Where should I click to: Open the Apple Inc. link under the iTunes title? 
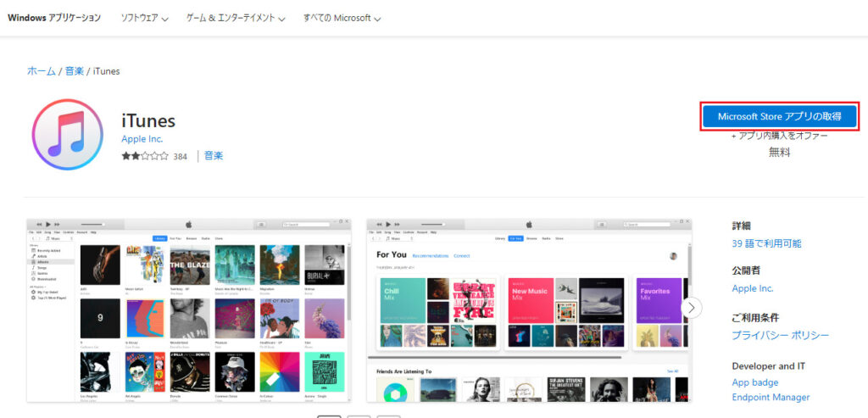[142, 139]
